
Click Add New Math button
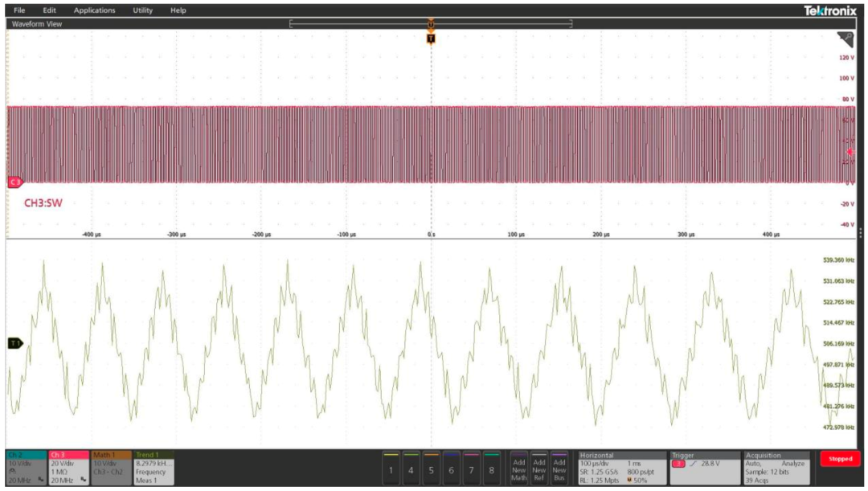coord(519,469)
